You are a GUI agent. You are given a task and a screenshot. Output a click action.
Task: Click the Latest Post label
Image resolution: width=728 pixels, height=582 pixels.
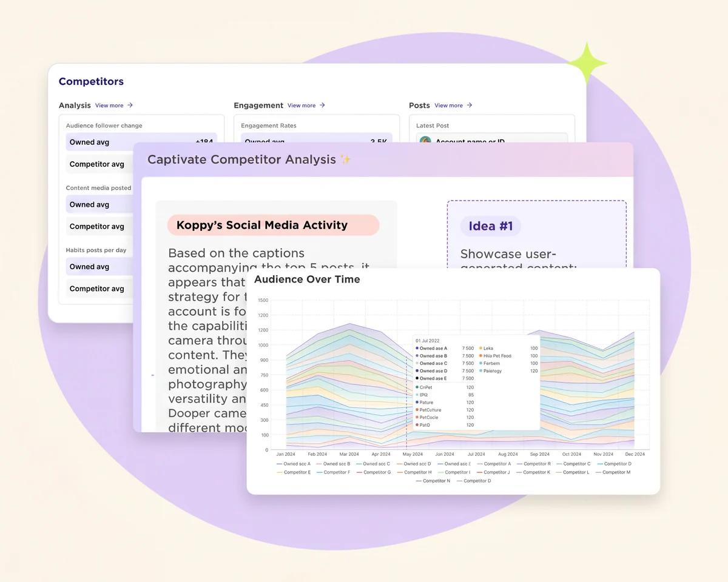433,125
